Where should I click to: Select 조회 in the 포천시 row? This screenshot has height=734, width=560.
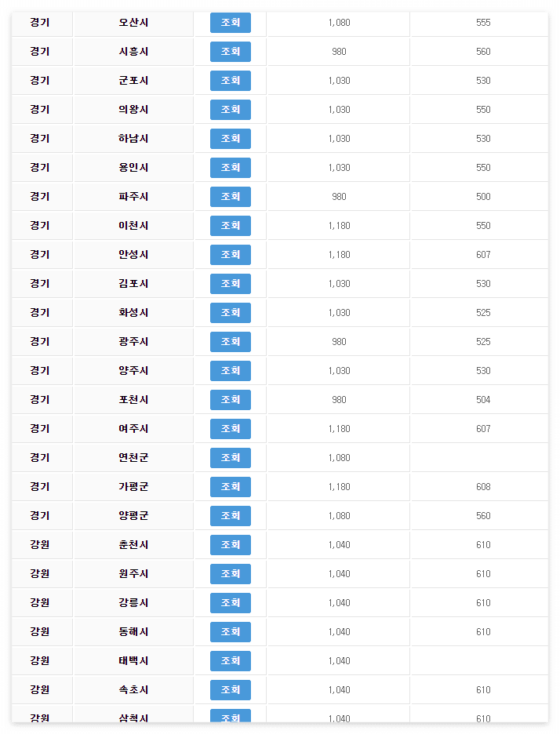[x=230, y=400]
